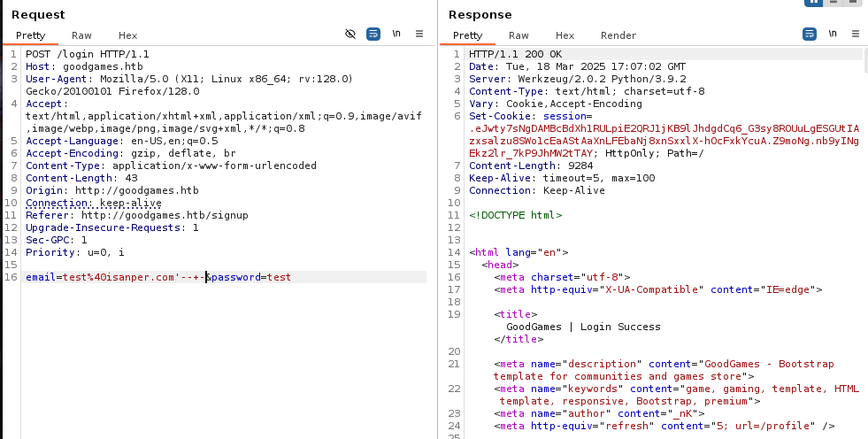The image size is (868, 439).
Task: Show non-printable characters in Request panel
Action: coord(396,35)
